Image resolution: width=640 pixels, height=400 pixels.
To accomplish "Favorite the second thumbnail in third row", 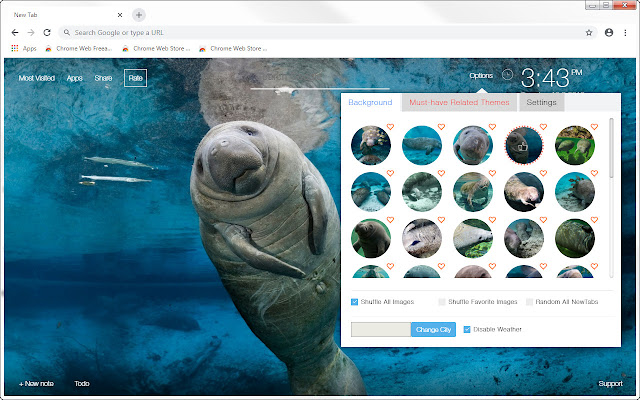I will pyautogui.click(x=441, y=220).
